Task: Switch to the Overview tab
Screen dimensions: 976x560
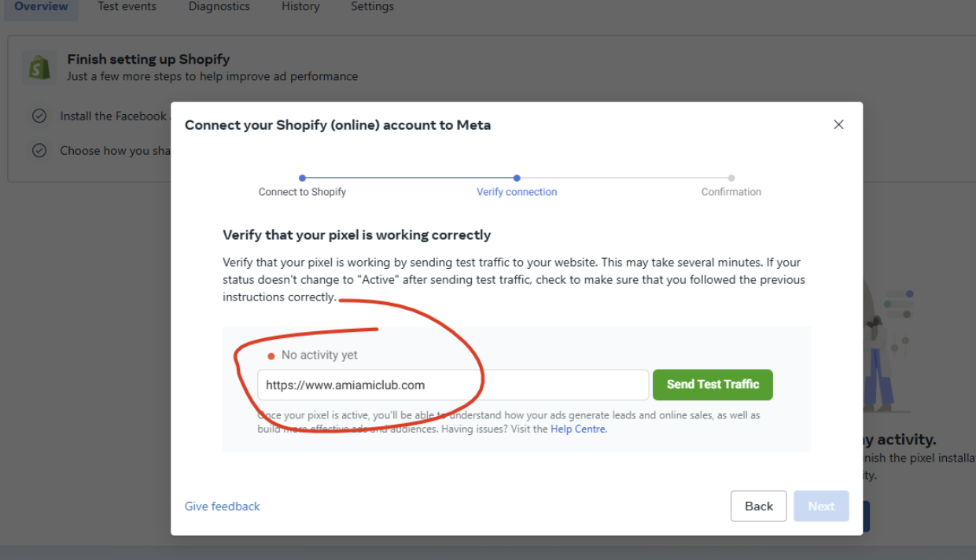Action: (41, 6)
